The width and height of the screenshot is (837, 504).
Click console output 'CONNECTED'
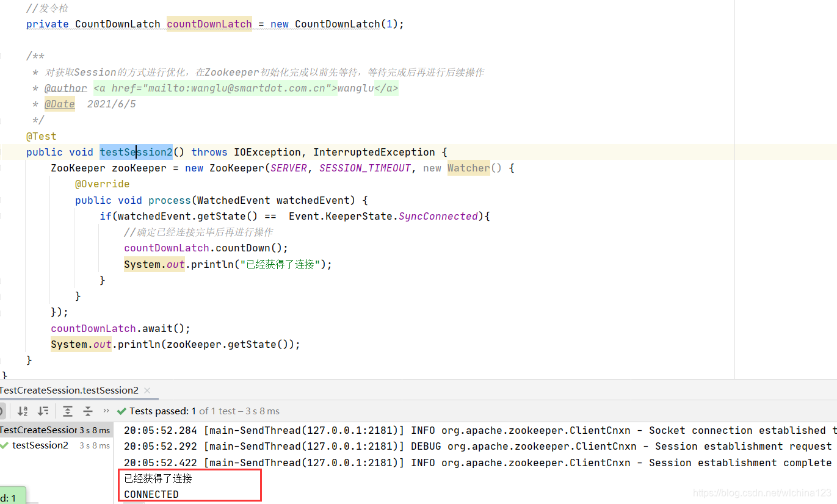pyautogui.click(x=151, y=494)
